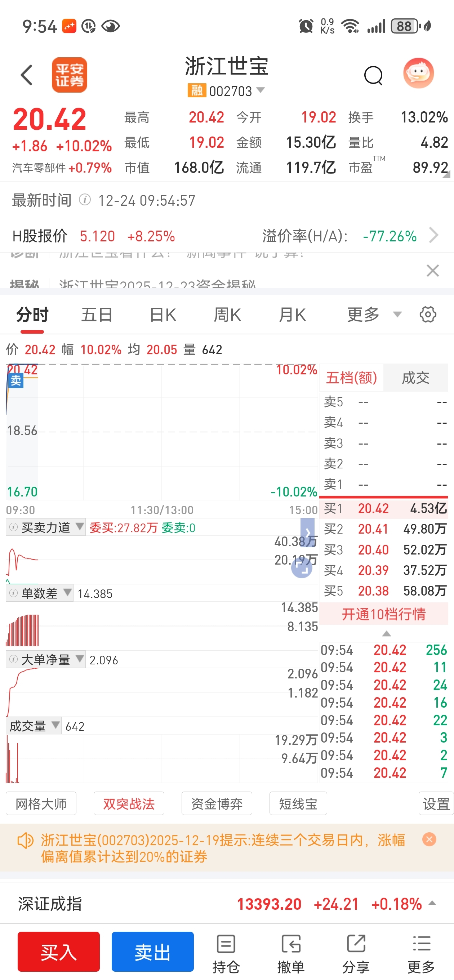Viewport: 454px width, 980px height.
Task: Tap the orange speaker notice icon
Action: point(26,840)
